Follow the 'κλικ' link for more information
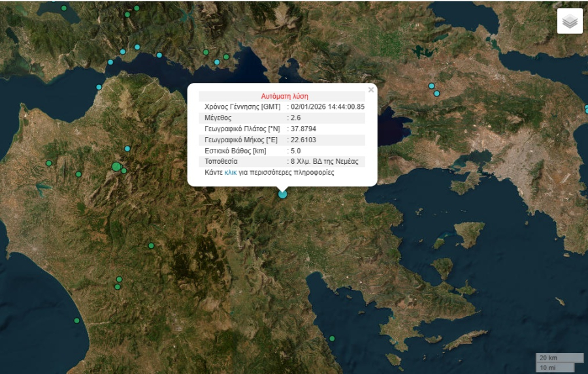Screen dimensions: 588x374 (x=231, y=173)
